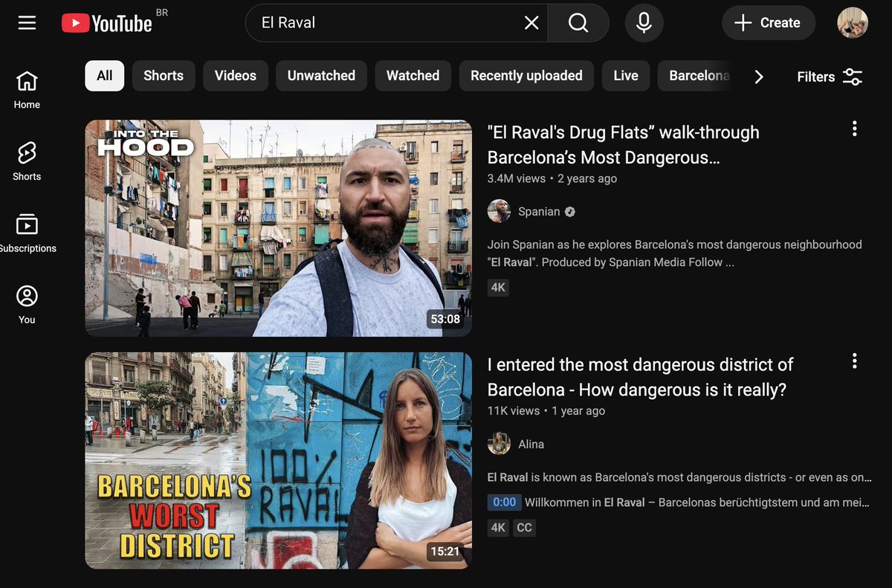Click the '3.4M views • 2 years ago' text
Screen dimensions: 892x588
(552, 178)
